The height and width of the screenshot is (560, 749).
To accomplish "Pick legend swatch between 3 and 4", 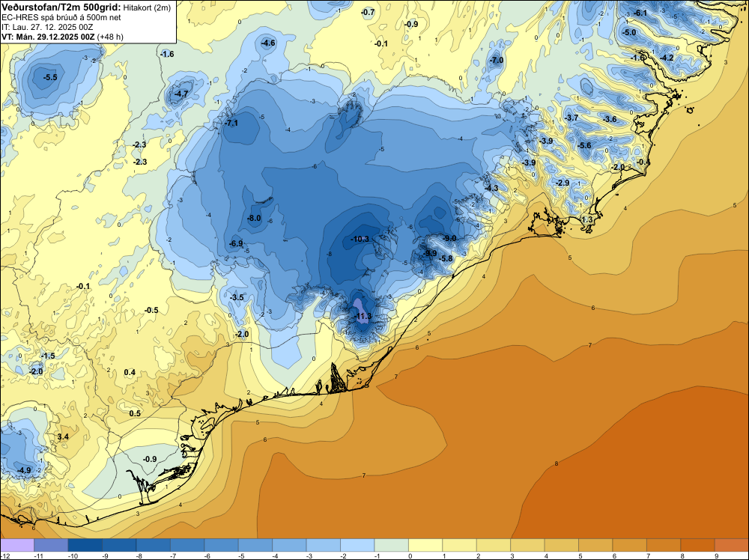I will (x=528, y=545).
